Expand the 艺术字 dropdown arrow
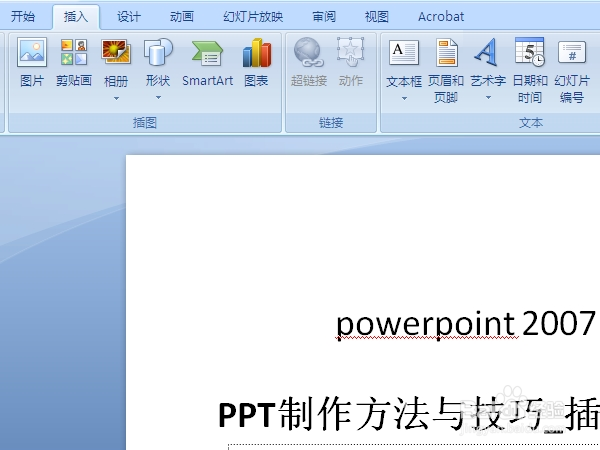This screenshot has height=450, width=600. (488, 98)
